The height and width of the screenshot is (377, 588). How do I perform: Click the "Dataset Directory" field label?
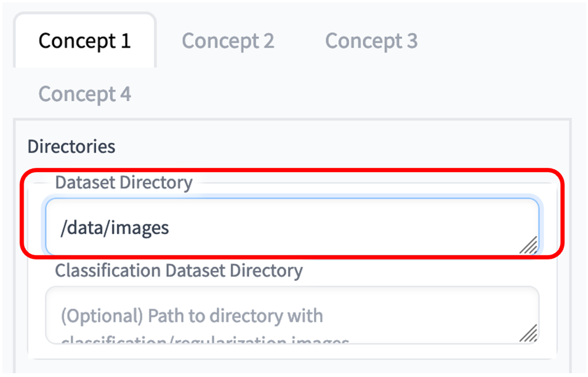pos(123,183)
